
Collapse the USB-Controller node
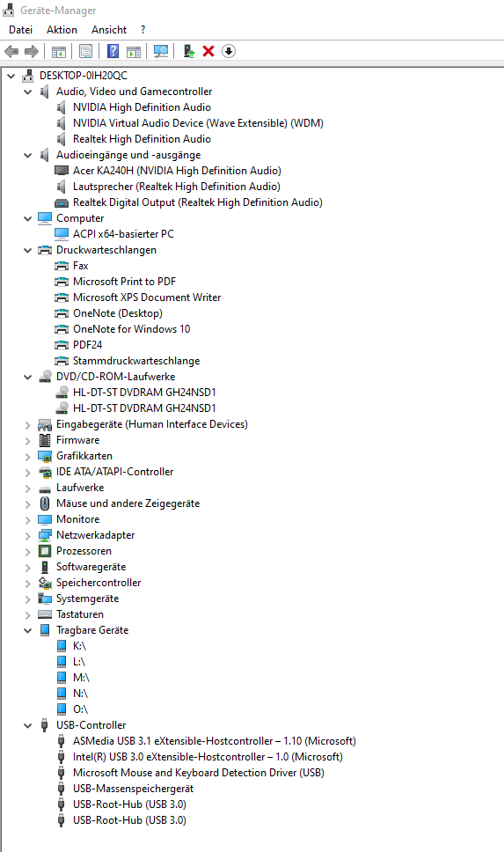27,725
